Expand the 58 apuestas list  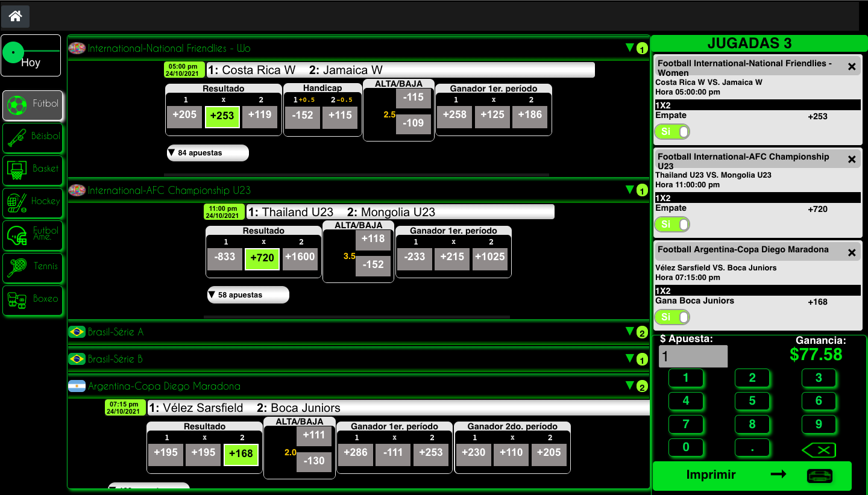click(248, 295)
